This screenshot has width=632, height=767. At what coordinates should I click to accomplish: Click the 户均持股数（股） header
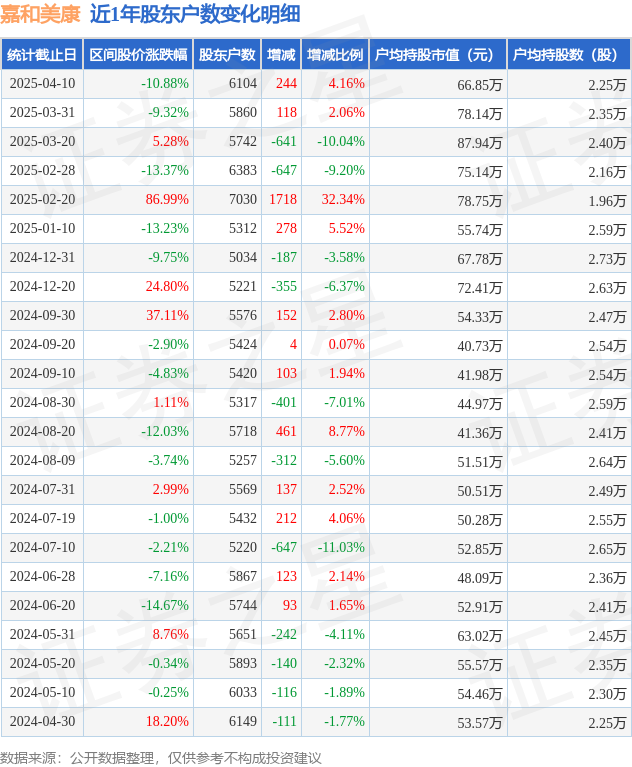pos(569,54)
